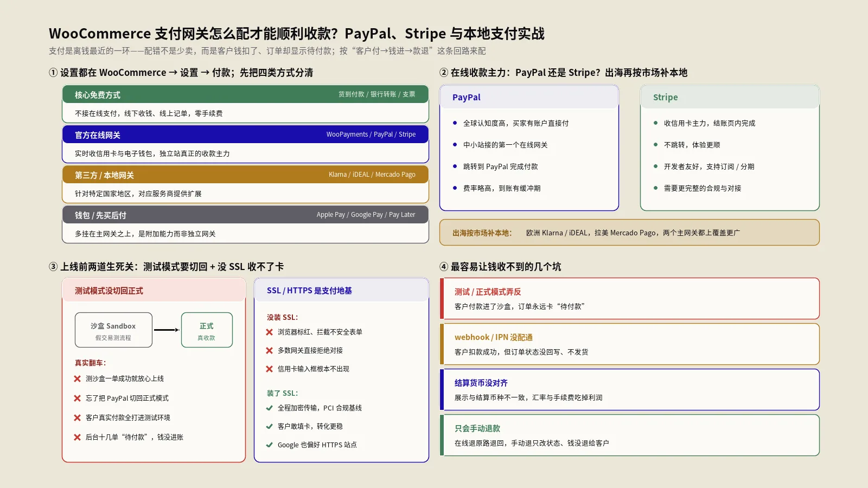
Task: Click the red X beside 客户真实付款全打进测试环境
Action: point(77,418)
